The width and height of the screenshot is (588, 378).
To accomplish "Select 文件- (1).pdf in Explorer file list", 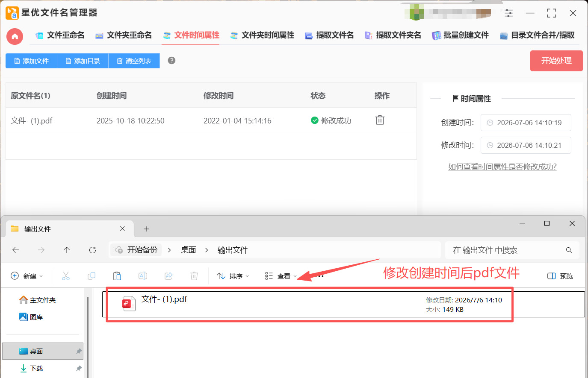I will click(x=343, y=304).
